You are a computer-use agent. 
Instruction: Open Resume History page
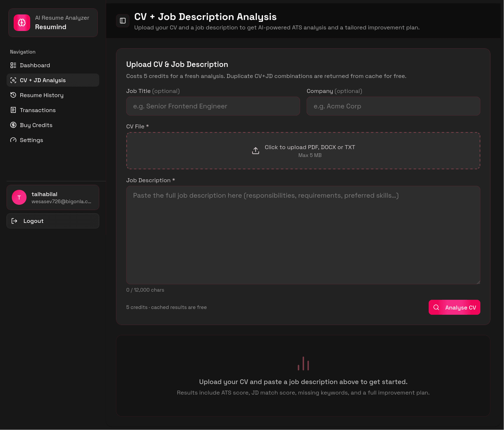[x=53, y=95]
